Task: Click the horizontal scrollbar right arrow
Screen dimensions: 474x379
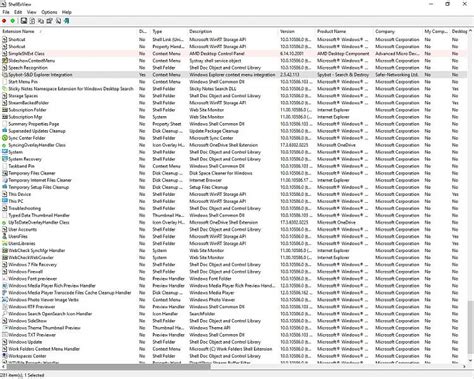Action: [465, 367]
